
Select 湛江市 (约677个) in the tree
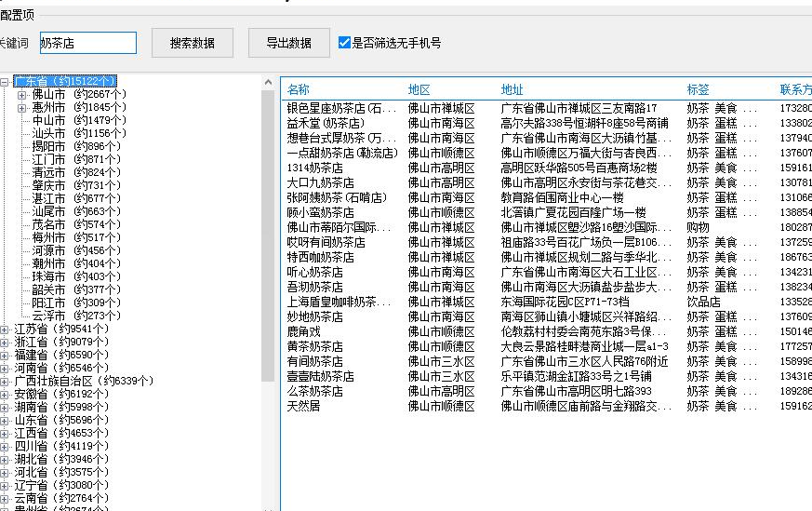[76, 198]
